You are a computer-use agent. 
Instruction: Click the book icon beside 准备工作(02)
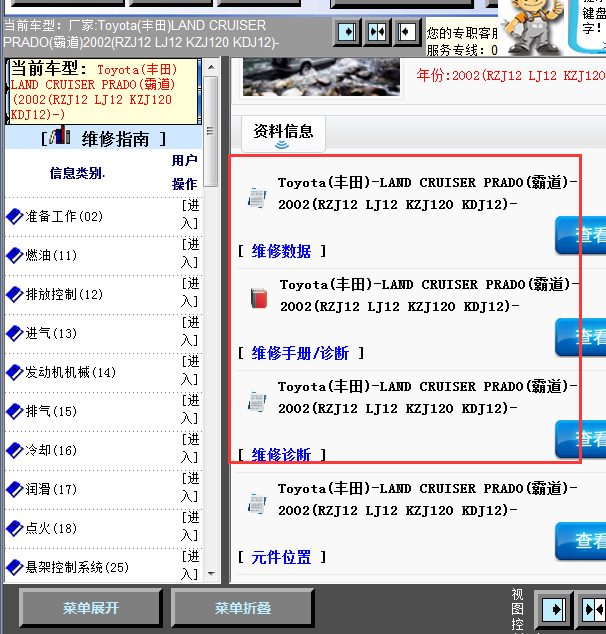(x=15, y=216)
